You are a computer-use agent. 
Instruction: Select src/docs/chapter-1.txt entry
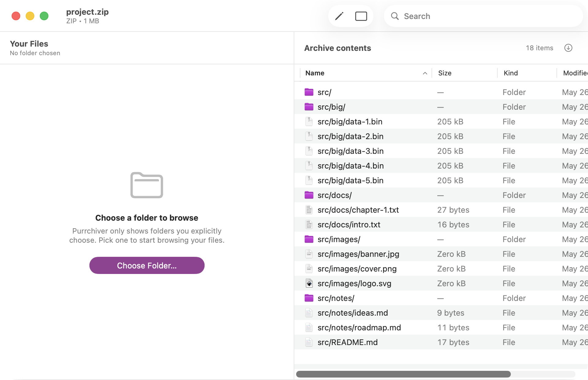click(358, 210)
